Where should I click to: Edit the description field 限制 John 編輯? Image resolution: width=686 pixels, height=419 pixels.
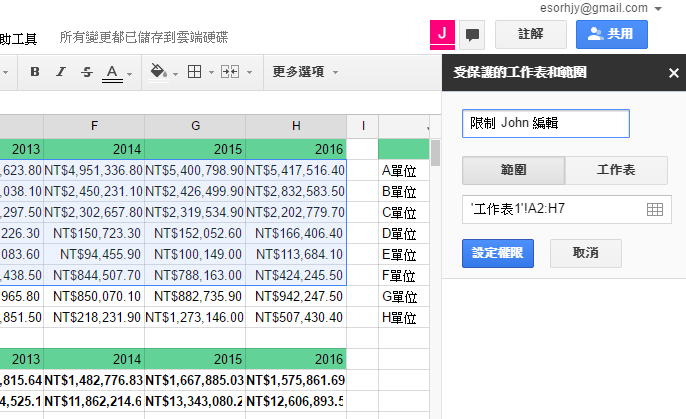click(x=546, y=123)
